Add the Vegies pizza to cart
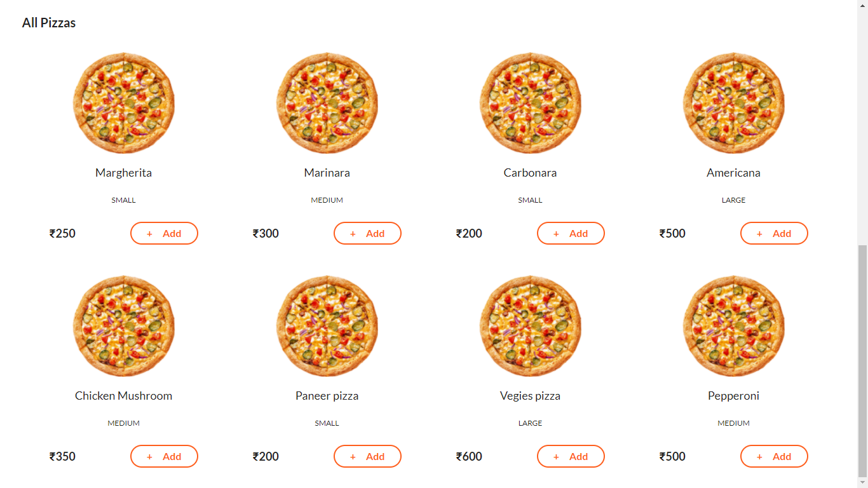This screenshot has height=488, width=868. tap(571, 456)
